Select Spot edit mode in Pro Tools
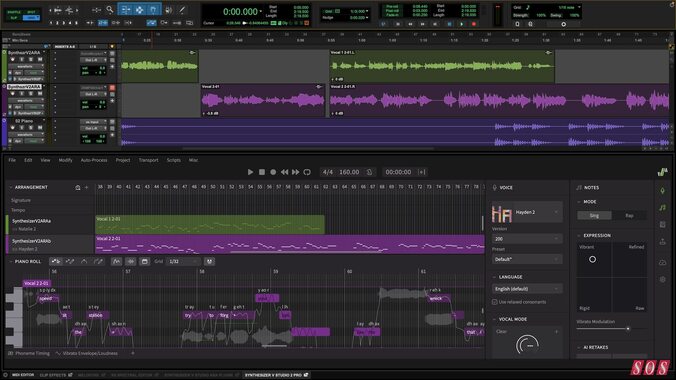 (31, 12)
